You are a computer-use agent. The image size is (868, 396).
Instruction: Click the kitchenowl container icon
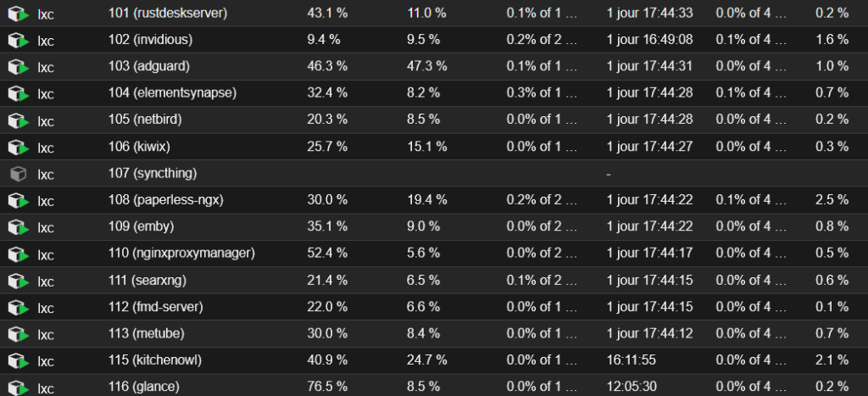(x=19, y=362)
